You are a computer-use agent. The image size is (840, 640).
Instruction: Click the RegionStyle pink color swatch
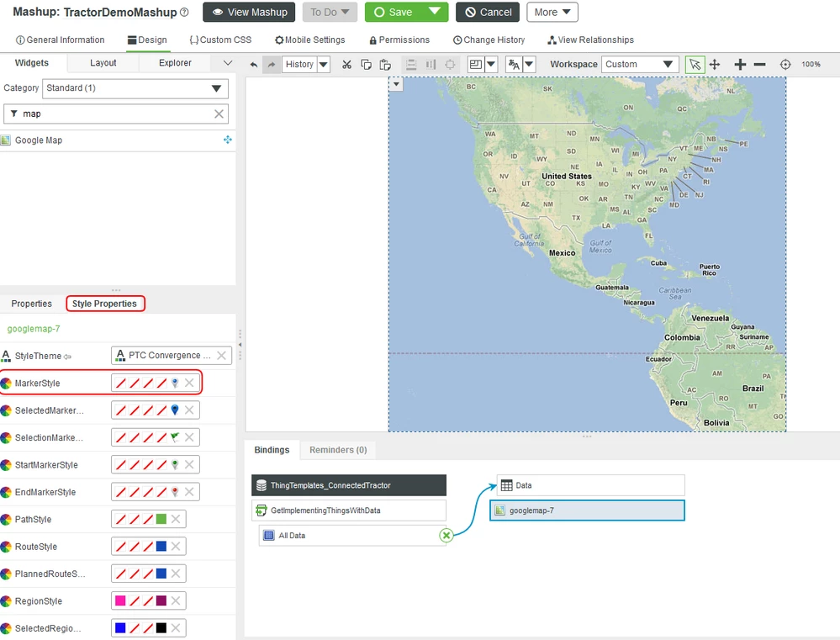click(120, 600)
